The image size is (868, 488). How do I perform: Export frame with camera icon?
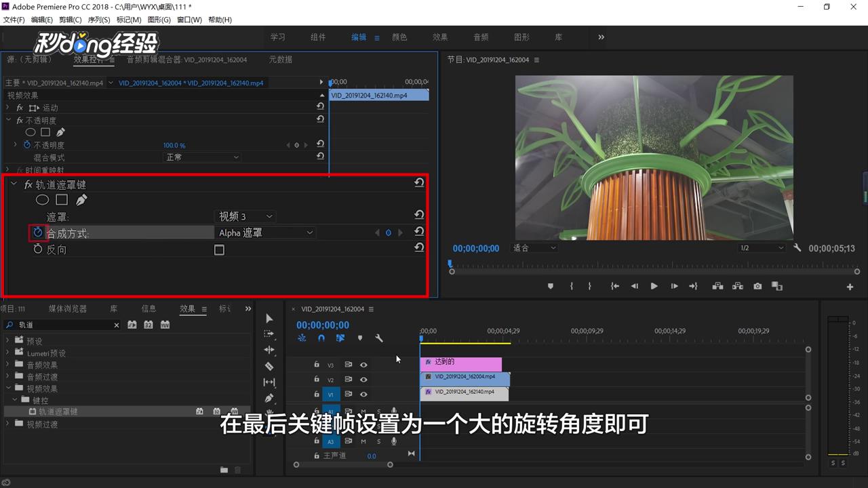(x=757, y=286)
